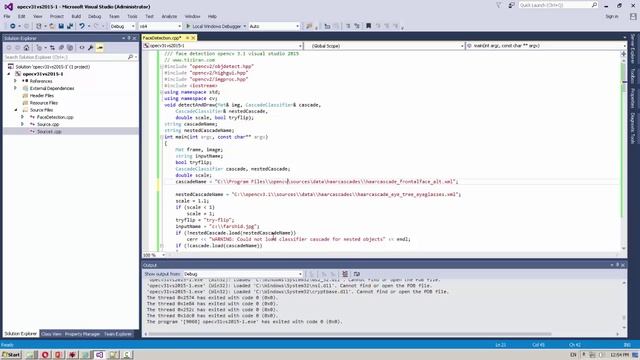Toggle Word Wrap in Output panel
This screenshot has height=360, width=640.
coord(357,274)
